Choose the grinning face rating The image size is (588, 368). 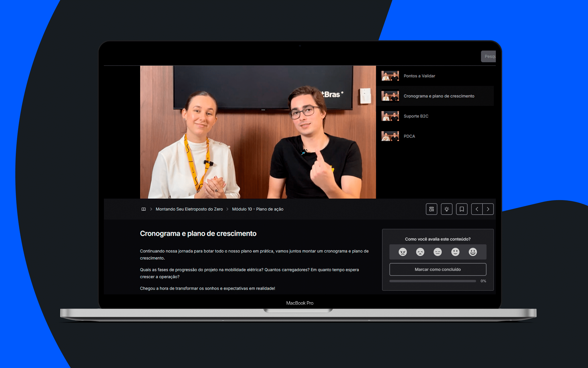[x=473, y=252]
